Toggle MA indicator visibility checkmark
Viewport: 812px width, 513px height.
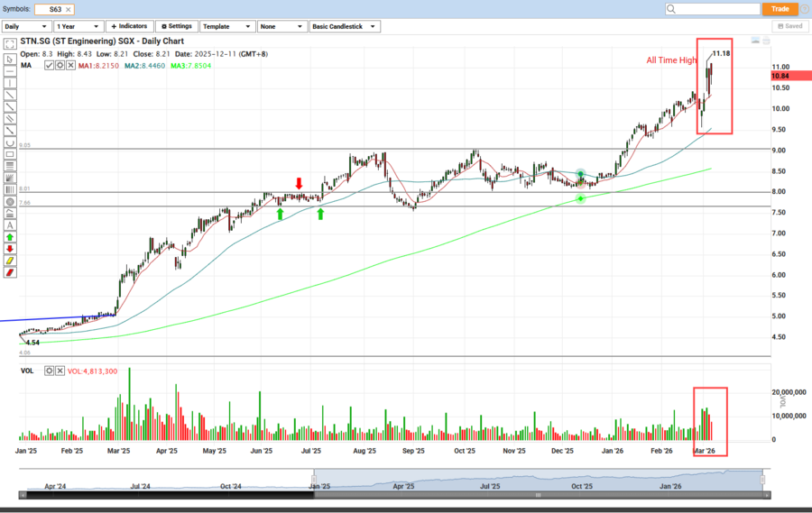tap(49, 65)
